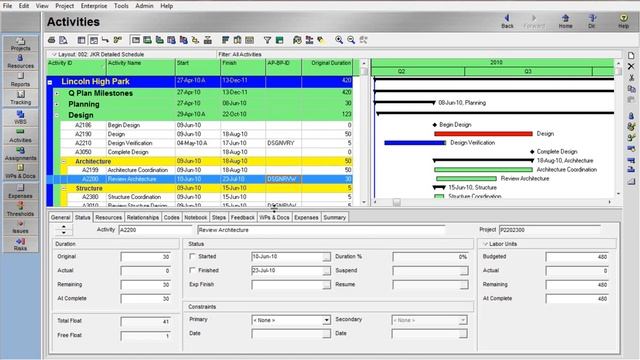
Task: Click the Copy icon on right bar
Action: 631,89
